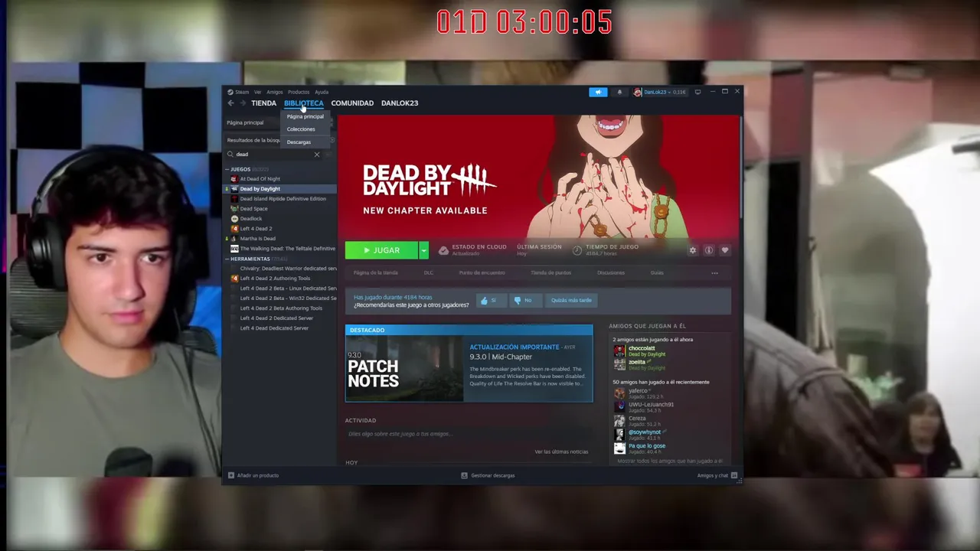Image resolution: width=980 pixels, height=551 pixels.
Task: Click the library search field containing dead
Action: pyautogui.click(x=275, y=155)
